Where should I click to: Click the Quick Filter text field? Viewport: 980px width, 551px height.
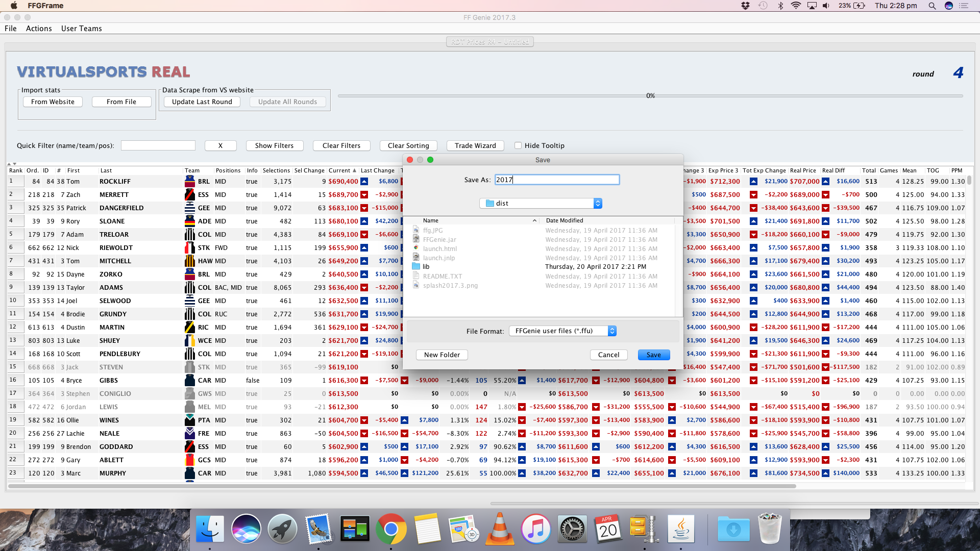(158, 145)
